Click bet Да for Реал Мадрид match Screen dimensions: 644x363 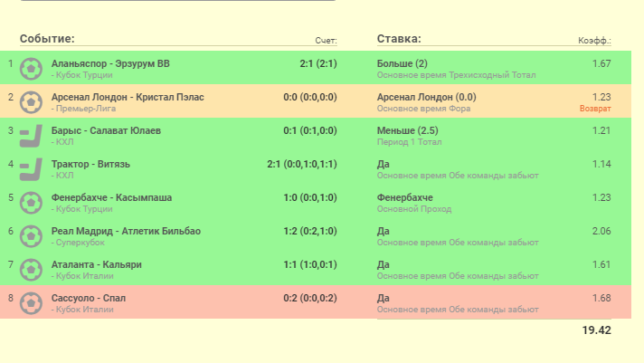click(x=384, y=232)
